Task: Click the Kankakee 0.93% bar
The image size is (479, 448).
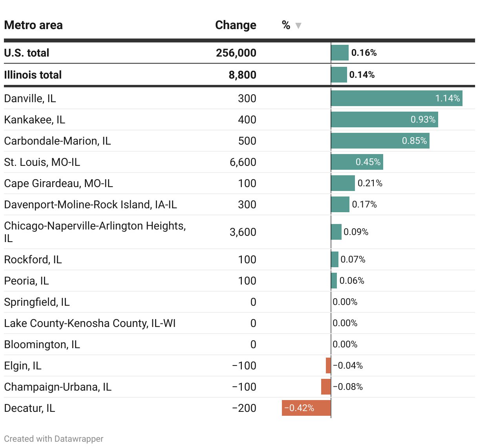Action: click(x=384, y=119)
